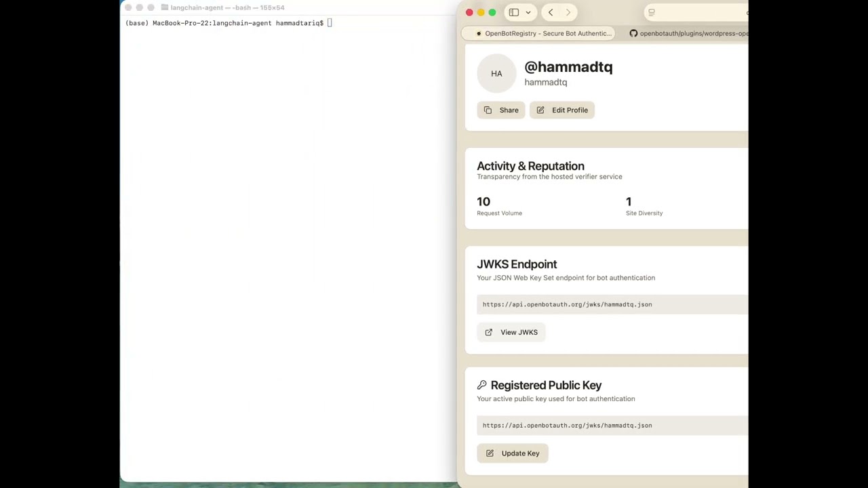The height and width of the screenshot is (488, 868).
Task: Click the Request Volume label
Action: [499, 213]
